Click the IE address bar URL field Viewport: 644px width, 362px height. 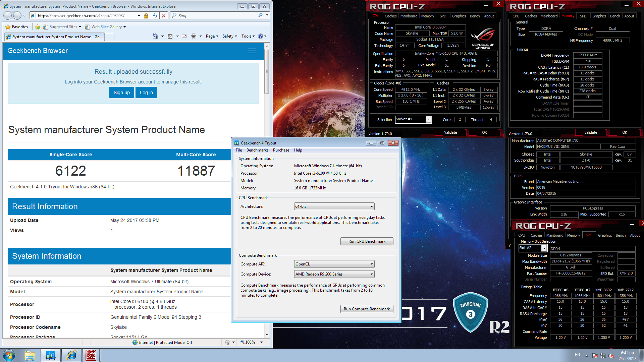tap(87, 16)
